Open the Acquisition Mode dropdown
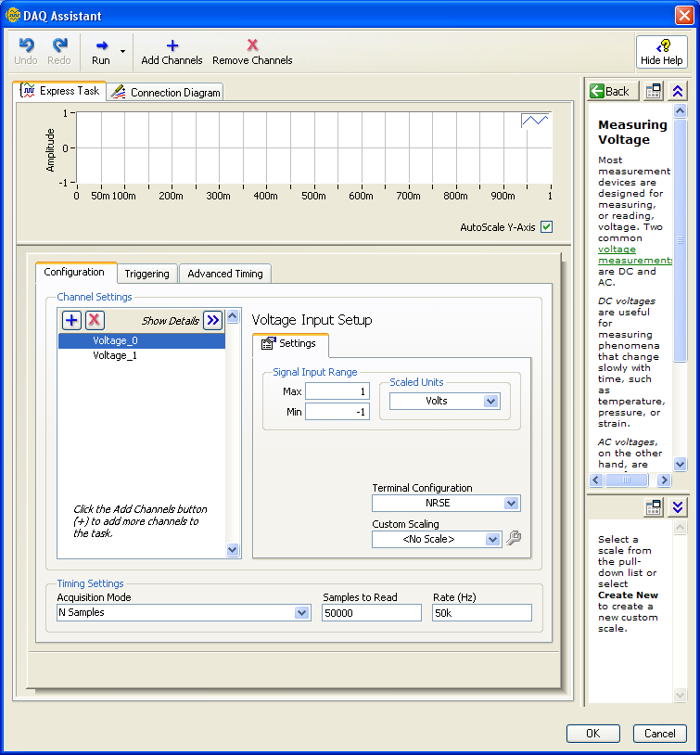The height and width of the screenshot is (755, 700). tap(184, 612)
